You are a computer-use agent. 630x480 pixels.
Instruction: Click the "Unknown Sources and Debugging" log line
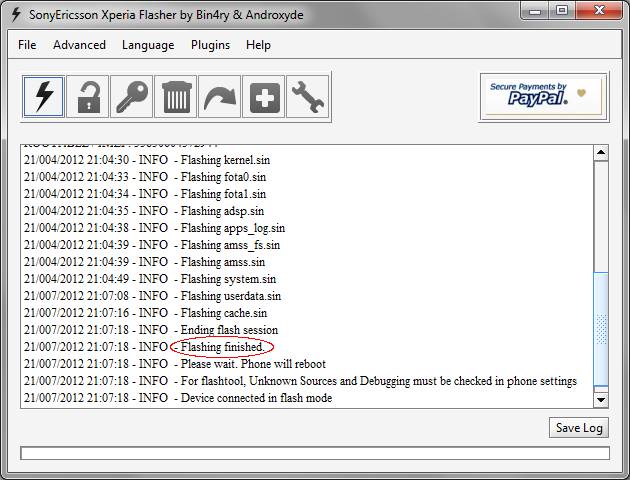[x=300, y=381]
